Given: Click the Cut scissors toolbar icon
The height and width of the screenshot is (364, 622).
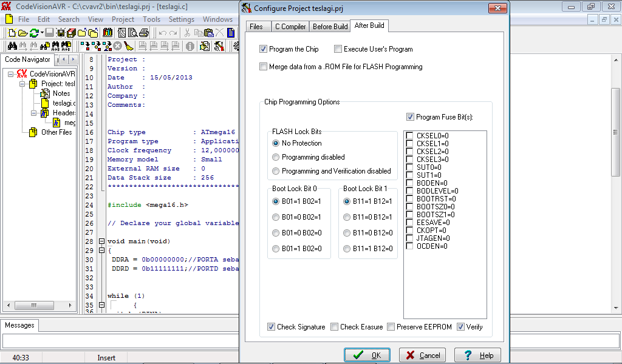Looking at the screenshot, I should [x=187, y=33].
